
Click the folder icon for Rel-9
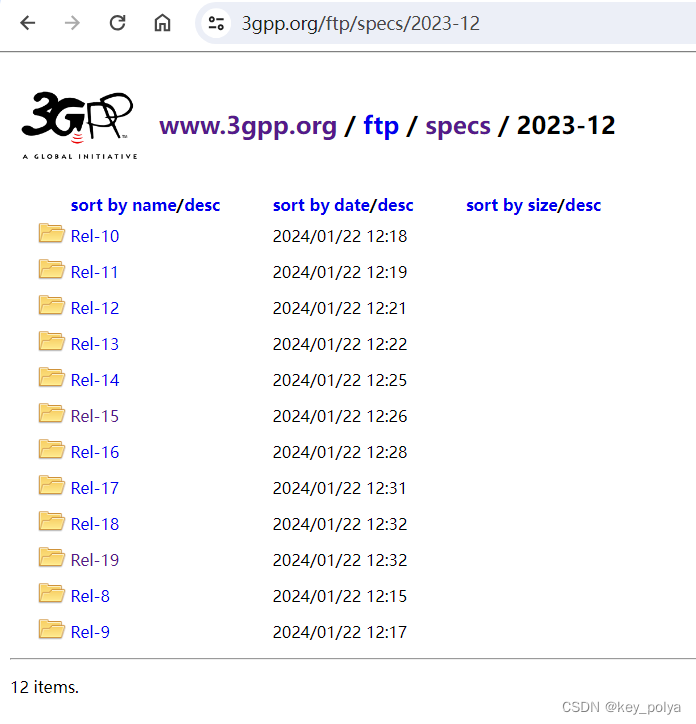pyautogui.click(x=51, y=629)
